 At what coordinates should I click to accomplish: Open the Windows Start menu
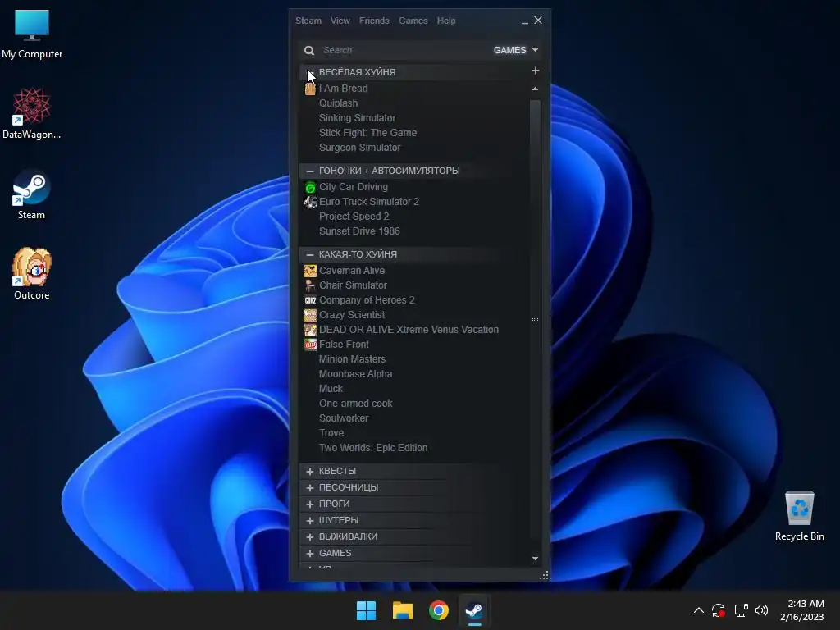coord(367,610)
